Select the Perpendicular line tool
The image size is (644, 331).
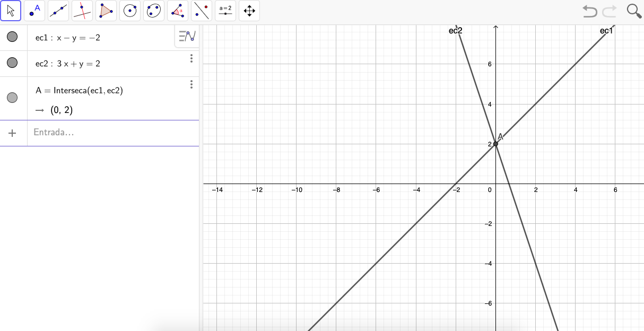(x=82, y=10)
